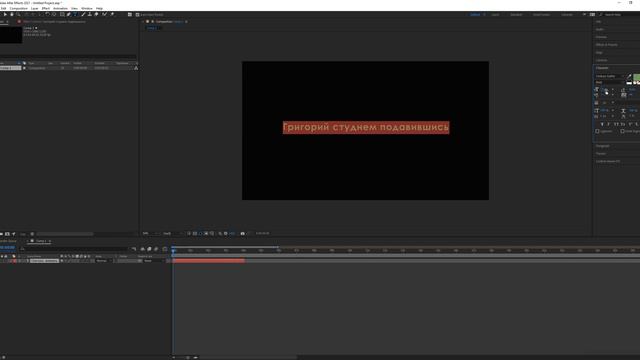Click the highlighted Russian text in composition
The width and height of the screenshot is (640, 360).
pos(366,127)
